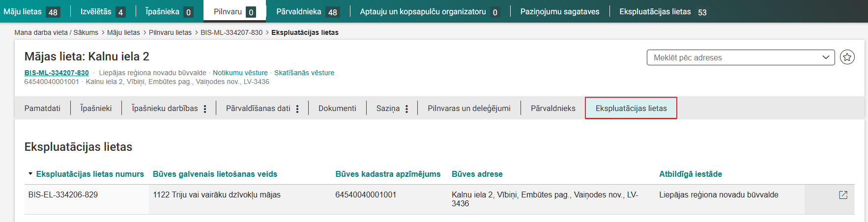
Task: Select Pilnvaras un deleģējumi tab
Action: (x=469, y=109)
